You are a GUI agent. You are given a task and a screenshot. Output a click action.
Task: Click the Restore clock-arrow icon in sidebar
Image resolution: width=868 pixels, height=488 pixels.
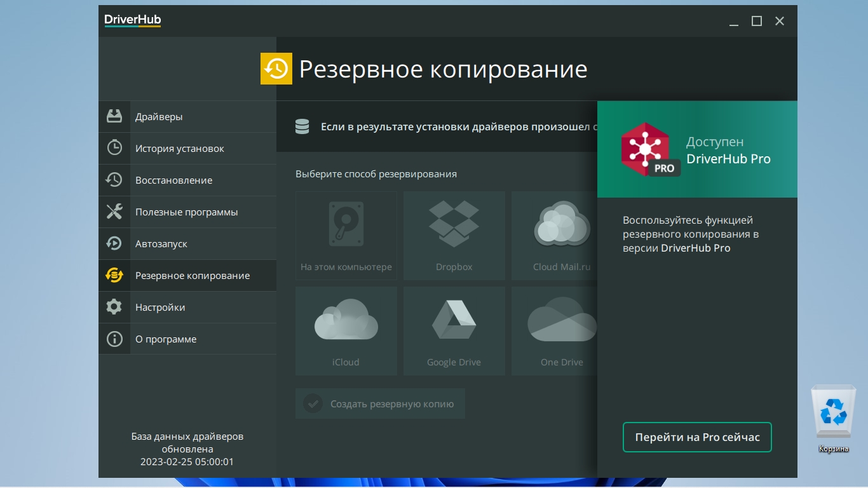tap(114, 180)
